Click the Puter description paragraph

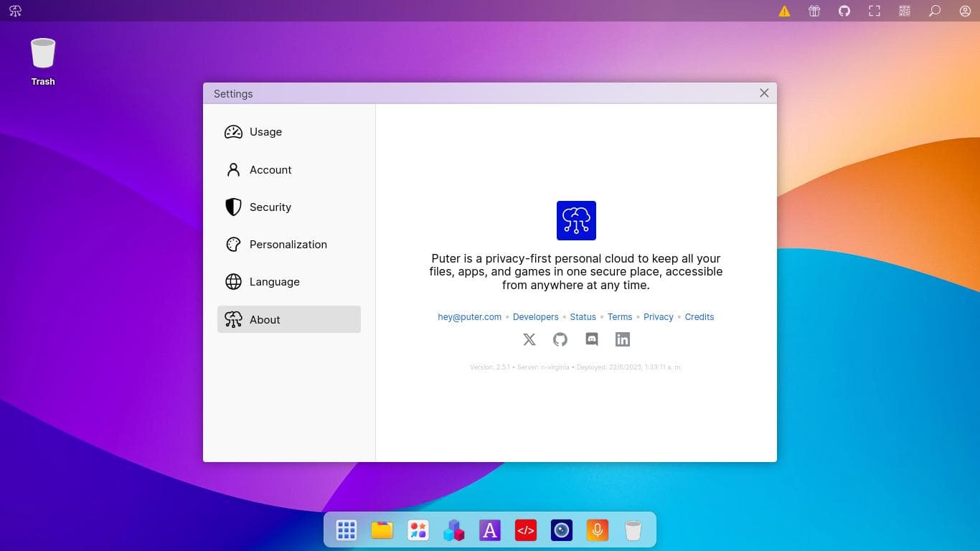pyautogui.click(x=576, y=272)
